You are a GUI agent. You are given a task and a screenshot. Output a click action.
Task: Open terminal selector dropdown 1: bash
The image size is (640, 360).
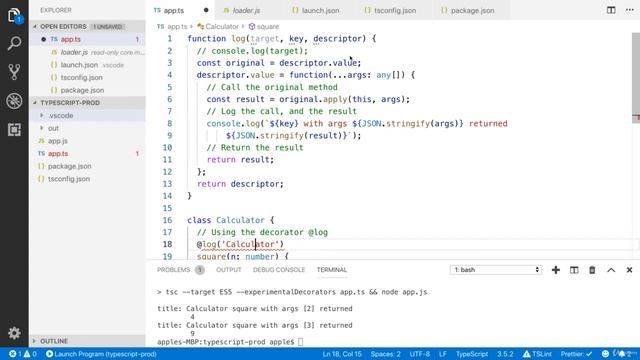pos(496,270)
